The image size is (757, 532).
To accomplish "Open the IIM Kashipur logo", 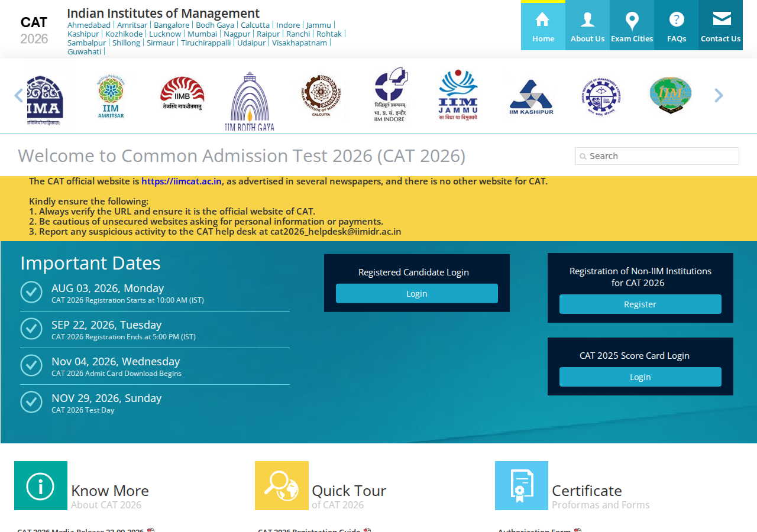I will [x=531, y=98].
